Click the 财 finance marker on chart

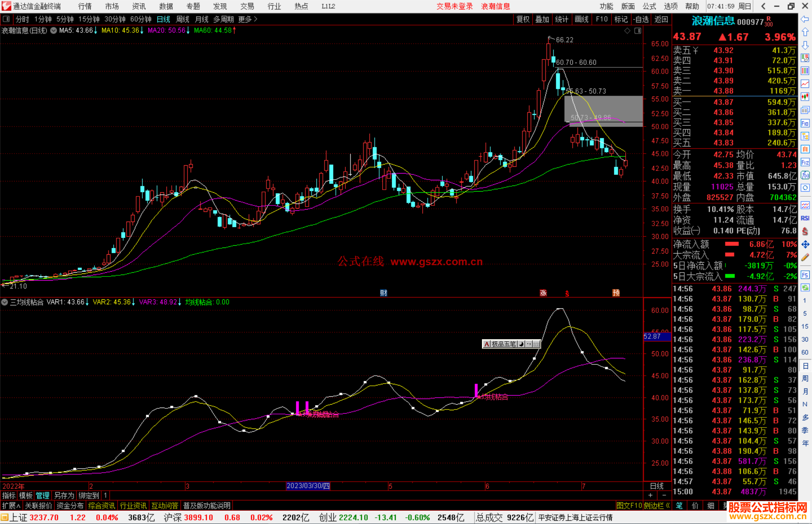(383, 293)
